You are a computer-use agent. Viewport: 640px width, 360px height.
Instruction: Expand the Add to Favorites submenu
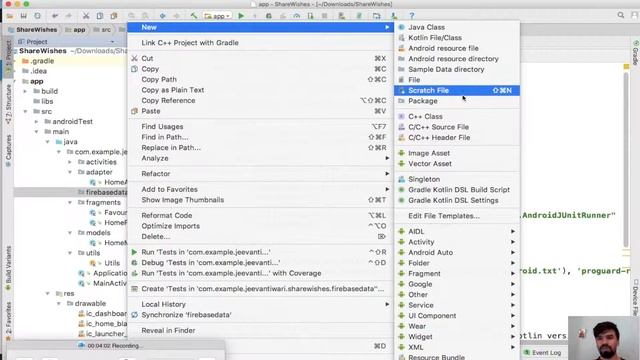point(260,189)
